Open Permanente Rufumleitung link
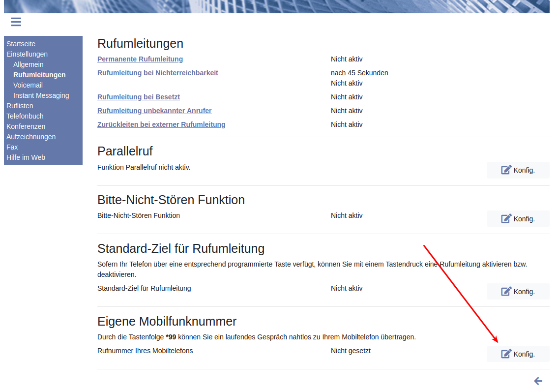Viewport: 558px width, 392px height. click(140, 59)
